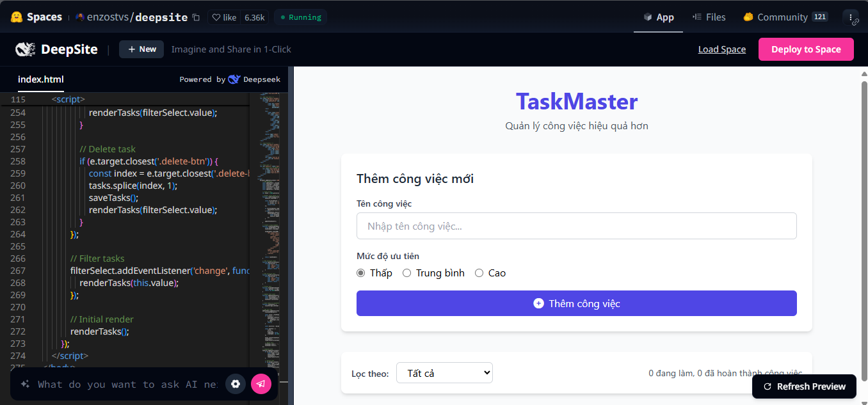
Task: Click the heart like icon
Action: pos(216,17)
